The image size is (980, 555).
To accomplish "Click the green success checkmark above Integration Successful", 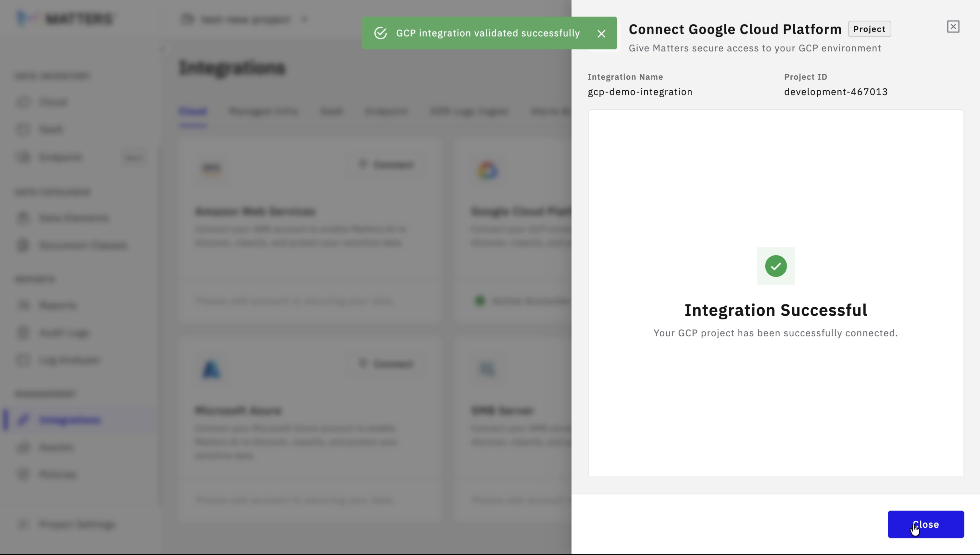I will tap(776, 266).
